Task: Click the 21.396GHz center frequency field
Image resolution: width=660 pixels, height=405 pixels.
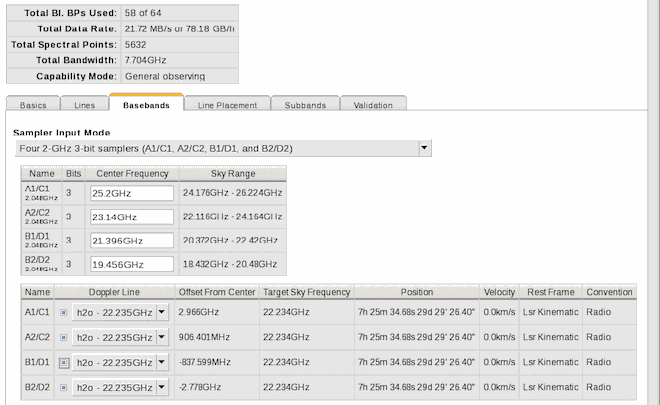Action: [x=131, y=241]
